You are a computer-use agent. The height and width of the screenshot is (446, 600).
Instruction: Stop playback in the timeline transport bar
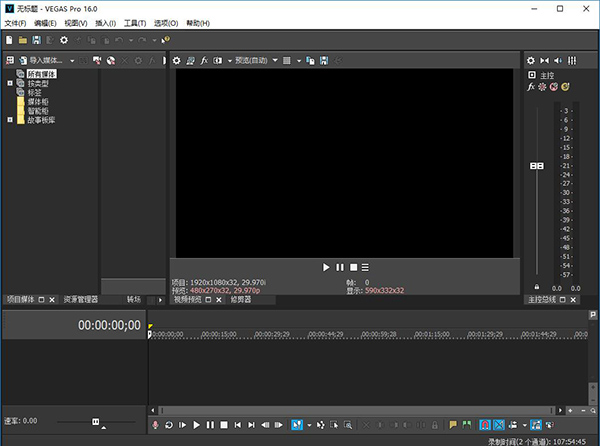tap(223, 425)
